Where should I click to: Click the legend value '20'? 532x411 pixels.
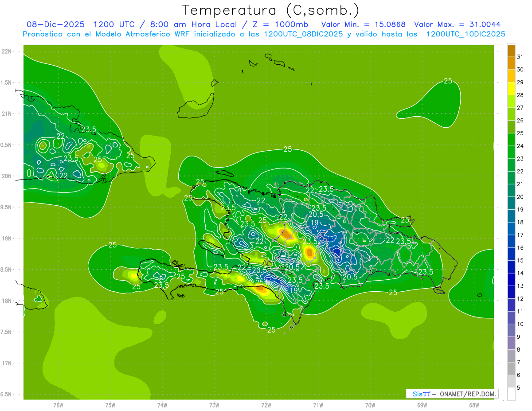520,197
